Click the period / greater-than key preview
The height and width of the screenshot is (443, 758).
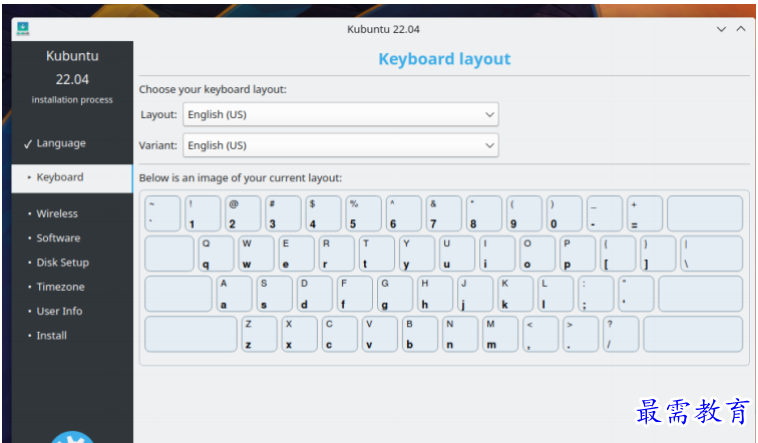click(580, 334)
